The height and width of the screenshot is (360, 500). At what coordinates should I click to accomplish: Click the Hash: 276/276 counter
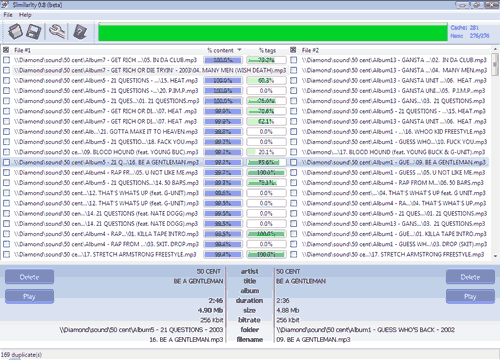470,36
